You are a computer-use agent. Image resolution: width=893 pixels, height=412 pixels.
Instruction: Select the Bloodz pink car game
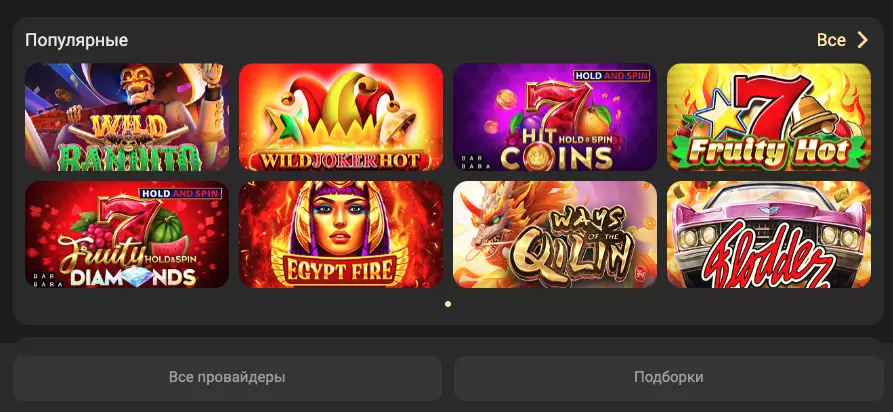(x=769, y=234)
